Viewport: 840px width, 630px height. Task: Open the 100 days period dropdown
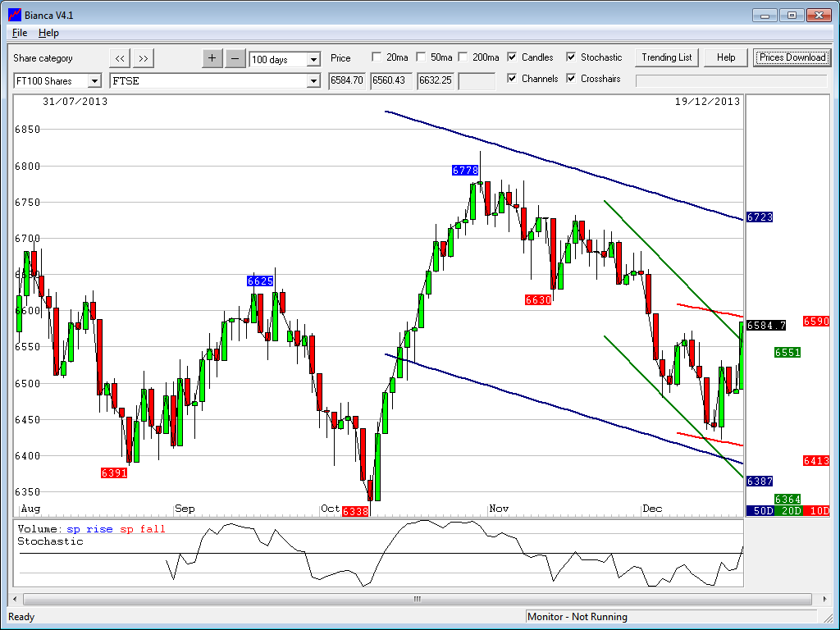[x=313, y=60]
